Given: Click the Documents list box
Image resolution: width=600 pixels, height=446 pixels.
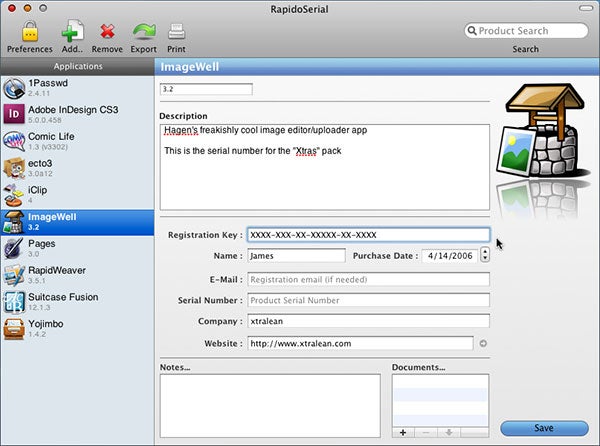Looking at the screenshot, I should coord(440,400).
